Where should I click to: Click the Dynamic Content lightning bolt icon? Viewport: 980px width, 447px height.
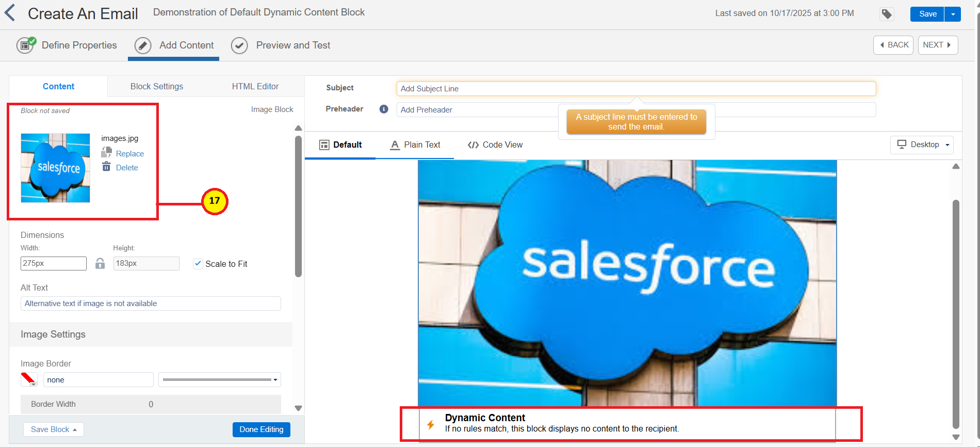[431, 424]
